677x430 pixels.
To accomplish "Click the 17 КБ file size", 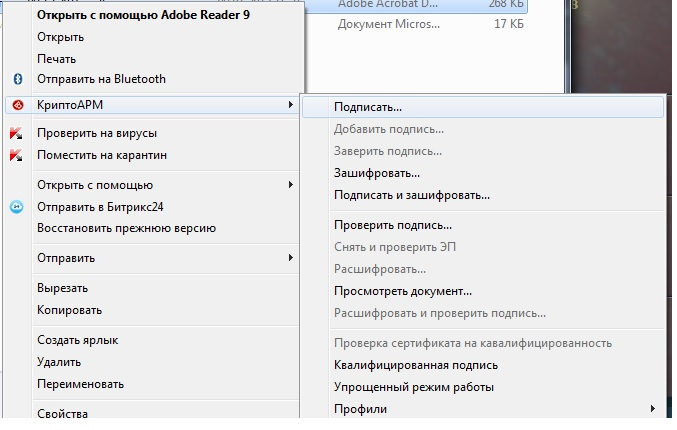I will click(x=509, y=24).
